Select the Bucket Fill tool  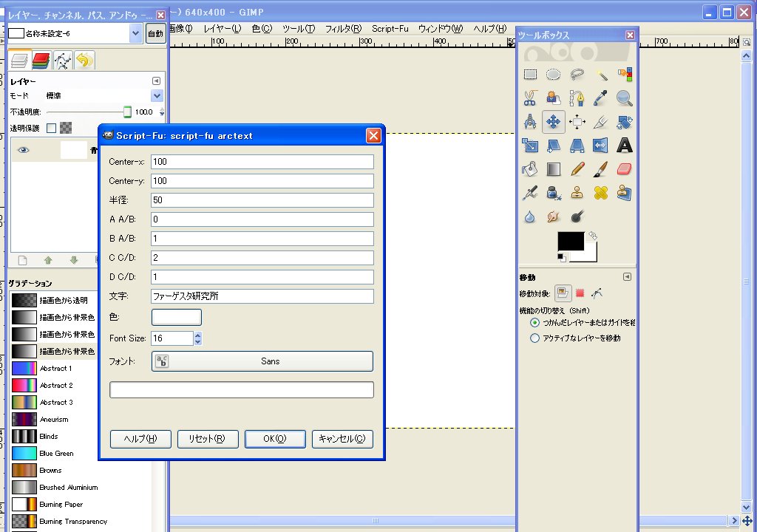click(530, 169)
